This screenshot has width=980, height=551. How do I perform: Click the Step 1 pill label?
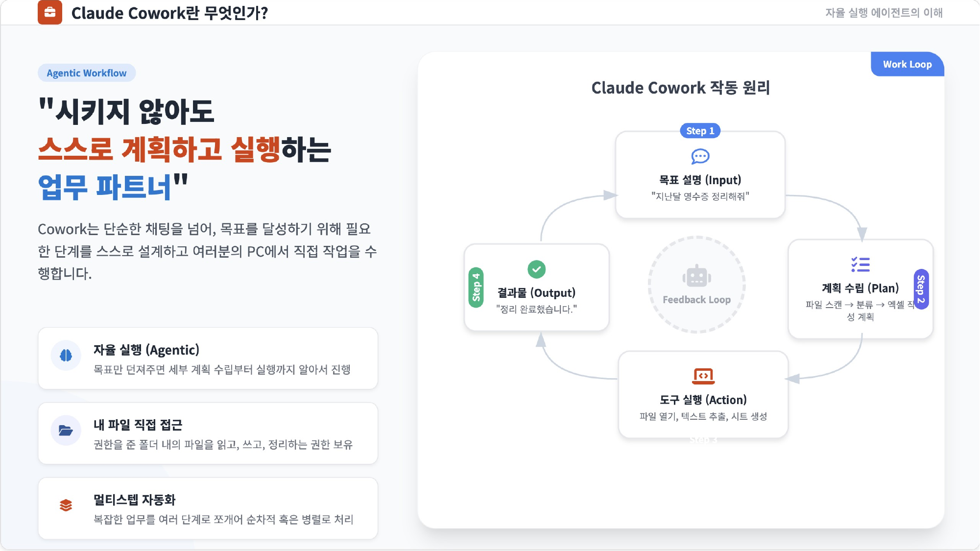pos(700,131)
